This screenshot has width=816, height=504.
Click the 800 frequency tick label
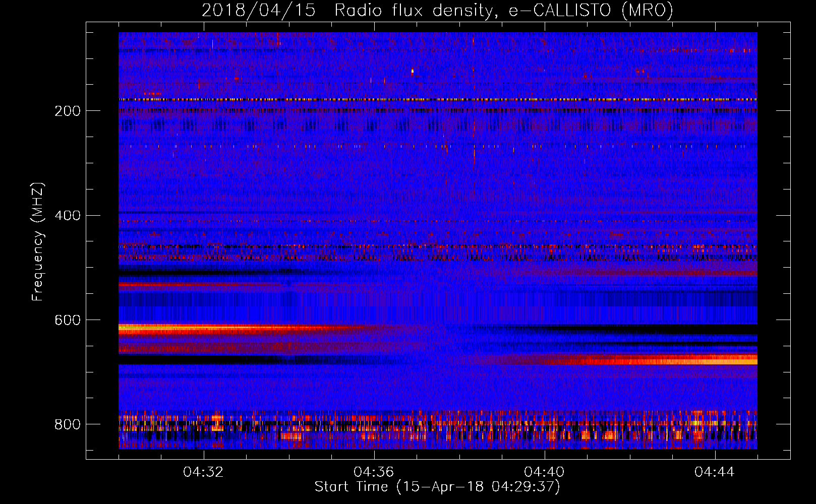(x=68, y=424)
